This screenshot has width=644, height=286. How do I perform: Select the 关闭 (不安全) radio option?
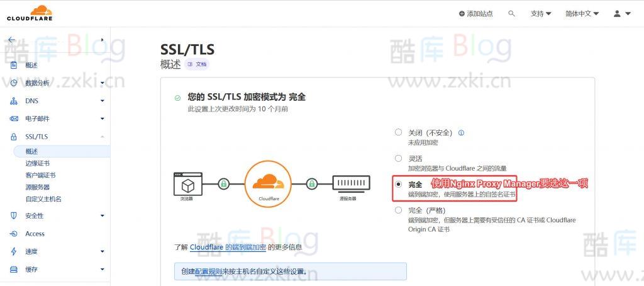tap(398, 132)
